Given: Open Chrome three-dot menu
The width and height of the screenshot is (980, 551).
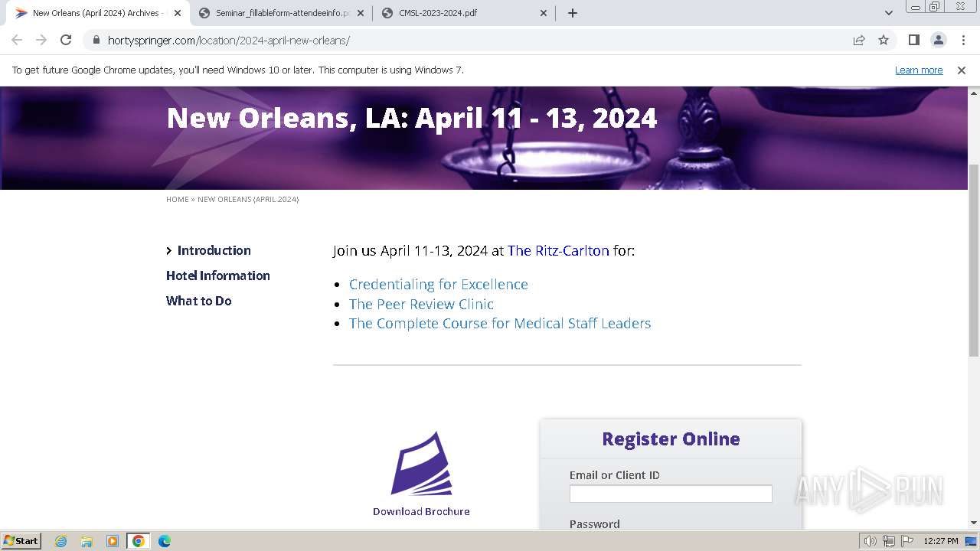Looking at the screenshot, I should coord(963,41).
